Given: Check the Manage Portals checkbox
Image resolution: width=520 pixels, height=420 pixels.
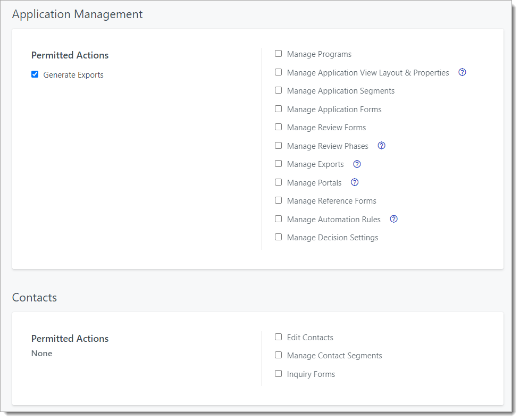Looking at the screenshot, I should [x=278, y=182].
